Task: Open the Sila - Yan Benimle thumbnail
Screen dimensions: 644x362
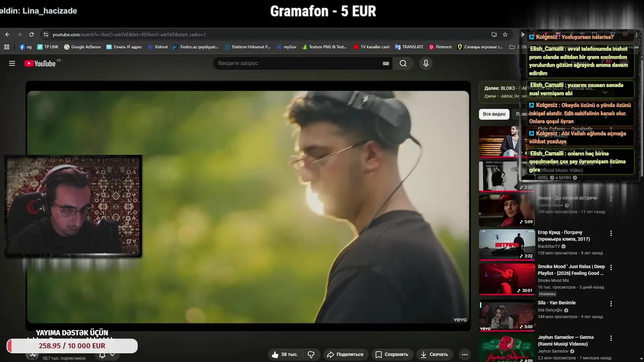Action: pos(507,315)
